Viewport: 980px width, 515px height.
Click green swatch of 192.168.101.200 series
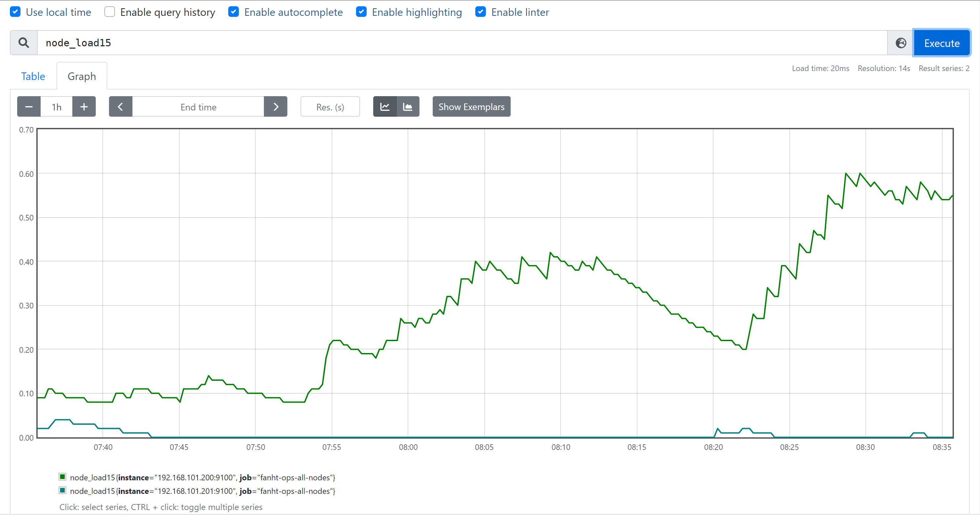62,477
